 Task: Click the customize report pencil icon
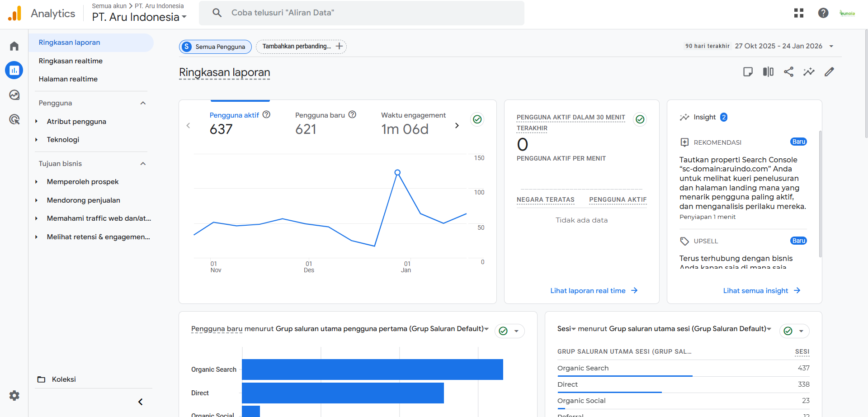click(829, 72)
